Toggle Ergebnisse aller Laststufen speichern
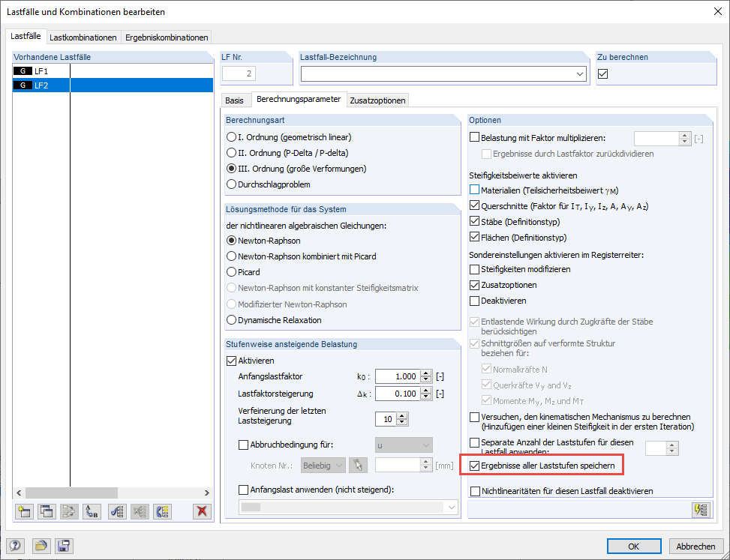 pyautogui.click(x=474, y=466)
